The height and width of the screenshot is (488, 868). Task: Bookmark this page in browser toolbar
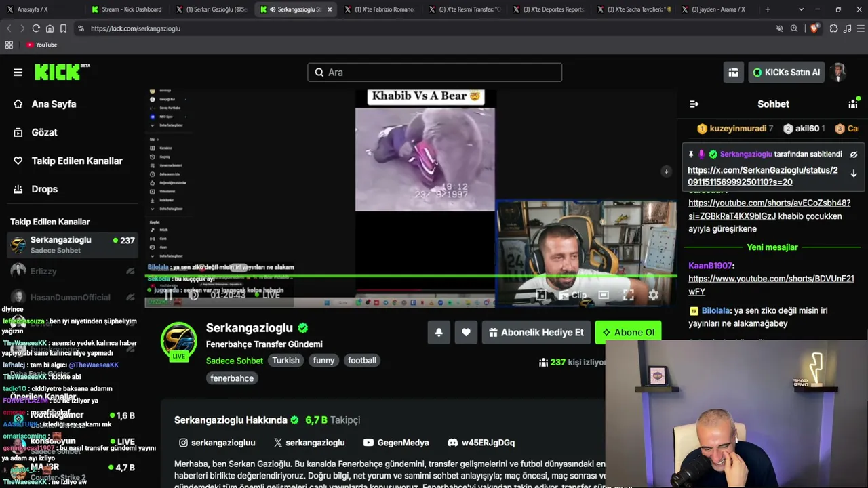(63, 28)
